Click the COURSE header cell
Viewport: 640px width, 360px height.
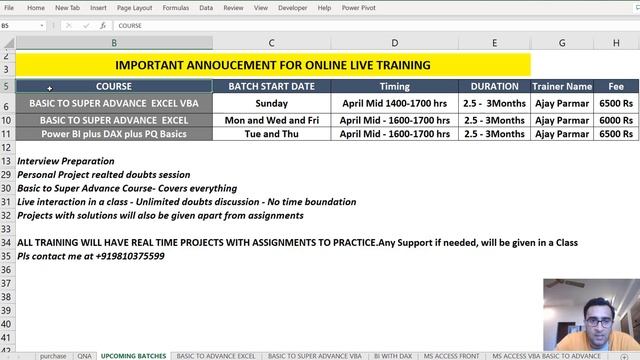(x=114, y=87)
